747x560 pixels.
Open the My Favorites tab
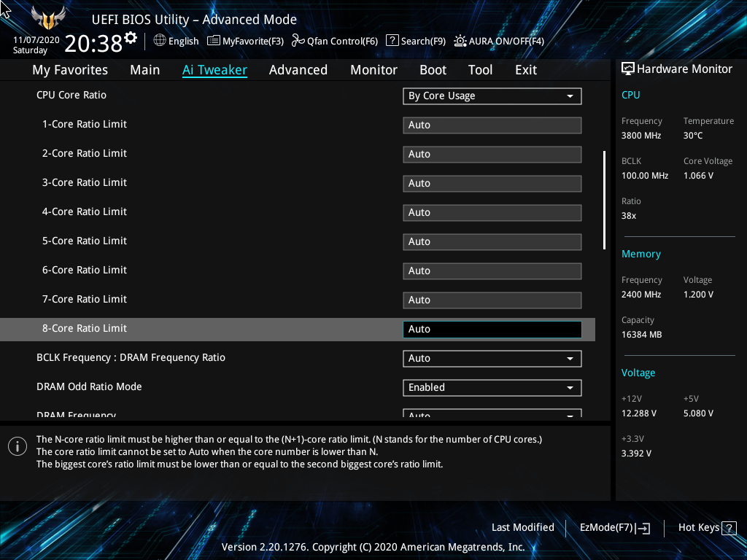coord(70,70)
